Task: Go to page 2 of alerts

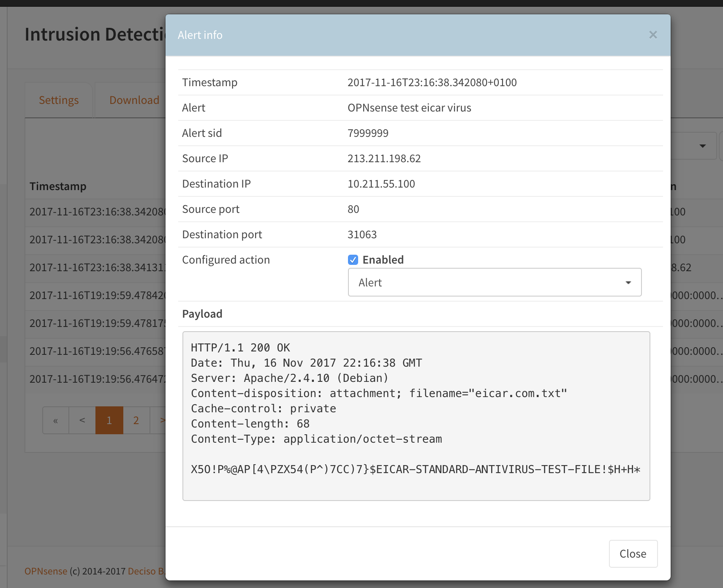Action: coord(136,420)
